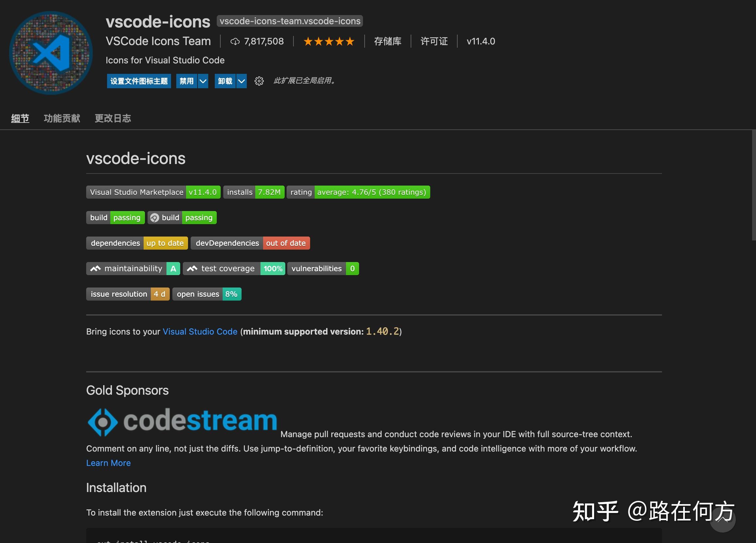The width and height of the screenshot is (756, 543).
Task: Click the download count icon
Action: click(x=235, y=41)
